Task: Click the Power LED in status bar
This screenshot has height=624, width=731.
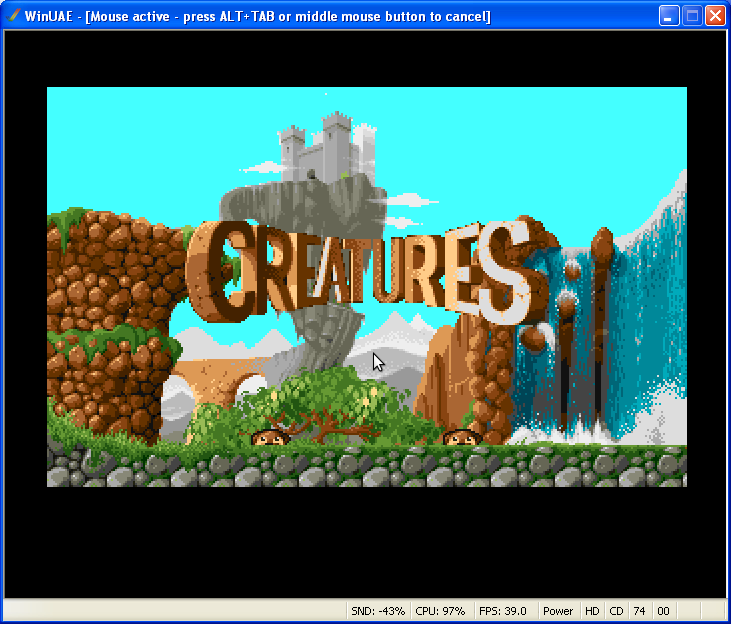Action: (x=558, y=611)
